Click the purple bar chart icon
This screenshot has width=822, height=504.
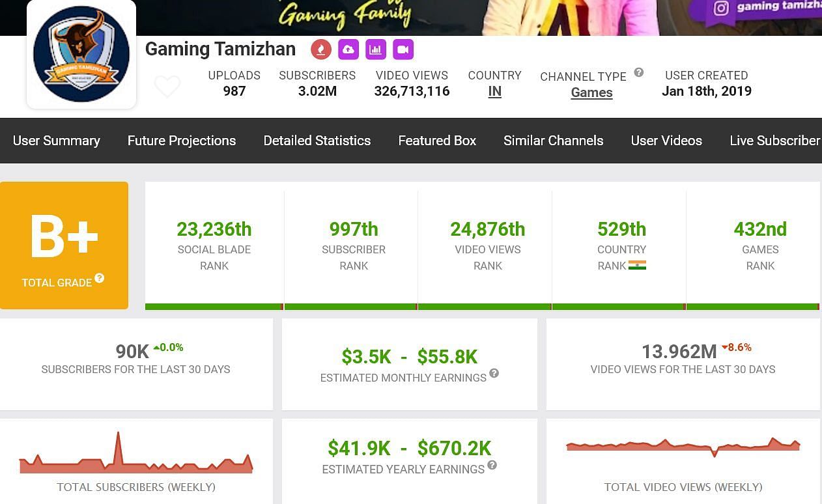pos(376,49)
